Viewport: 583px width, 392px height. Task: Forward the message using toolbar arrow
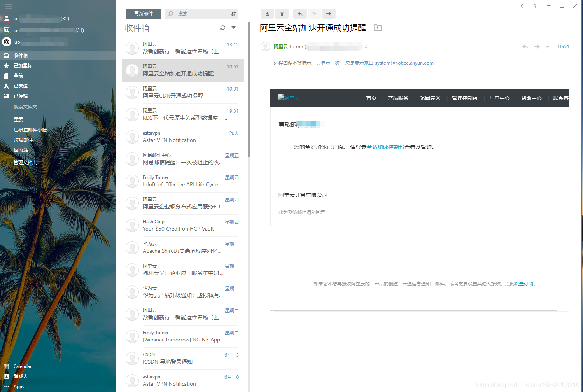pos(329,14)
